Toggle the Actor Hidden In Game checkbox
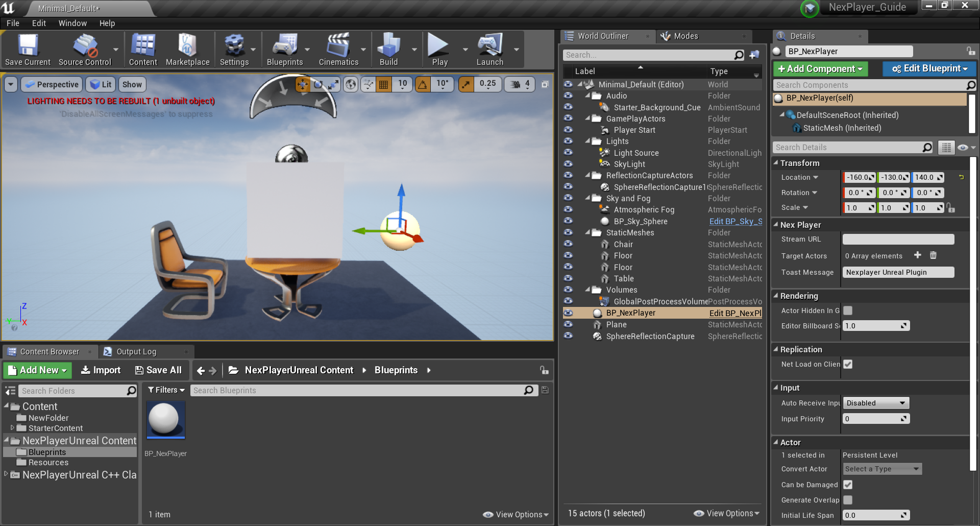The width and height of the screenshot is (980, 526). pos(848,310)
